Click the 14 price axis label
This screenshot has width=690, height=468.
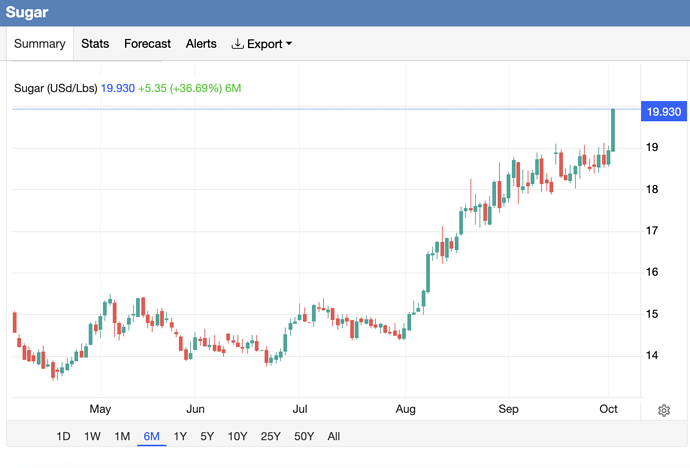tap(652, 355)
